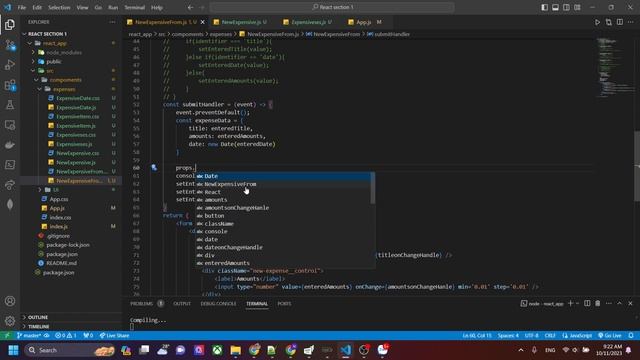640x360 pixels.
Task: Open the Accounts menu icon
Action: 10,301
